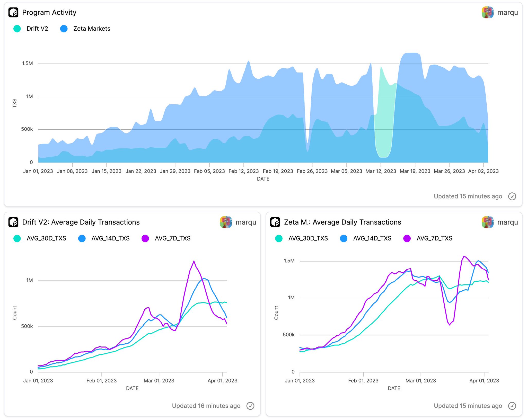The height and width of the screenshot is (420, 527).
Task: Click the purple 7D peak in Drift V2 chart
Action: 194,261
